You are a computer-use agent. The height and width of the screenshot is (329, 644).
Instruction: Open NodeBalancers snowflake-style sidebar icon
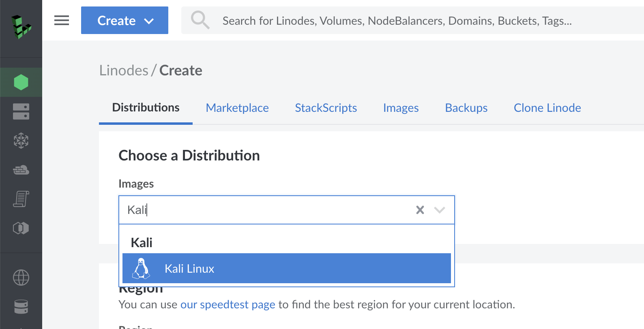21,141
